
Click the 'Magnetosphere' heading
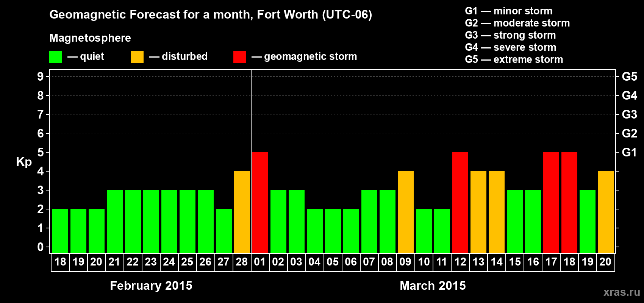pos(90,38)
